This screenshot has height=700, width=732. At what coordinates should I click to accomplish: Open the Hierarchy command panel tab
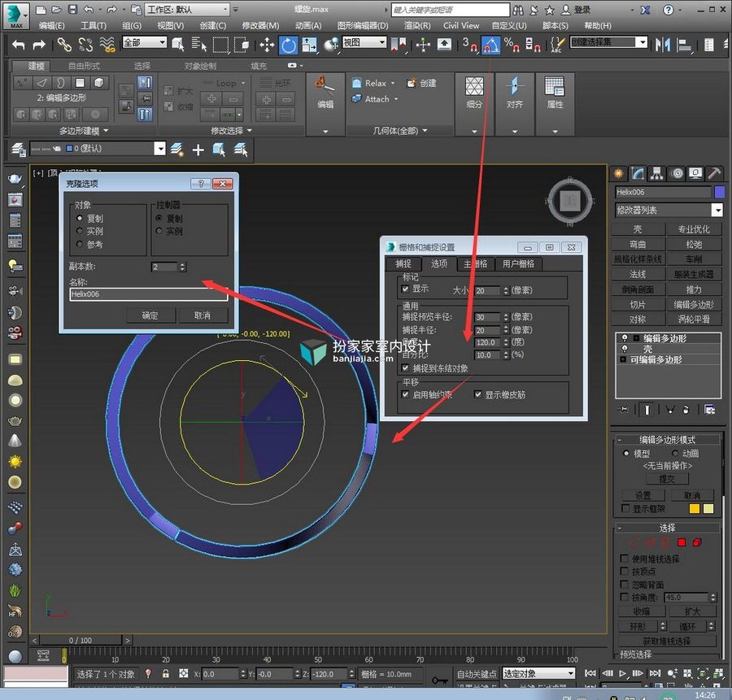click(657, 174)
